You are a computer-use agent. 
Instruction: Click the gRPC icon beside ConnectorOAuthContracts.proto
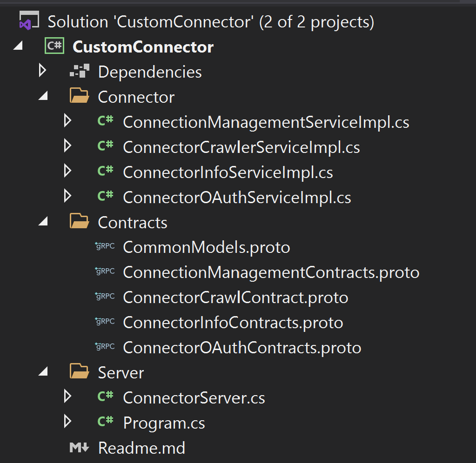coord(105,347)
